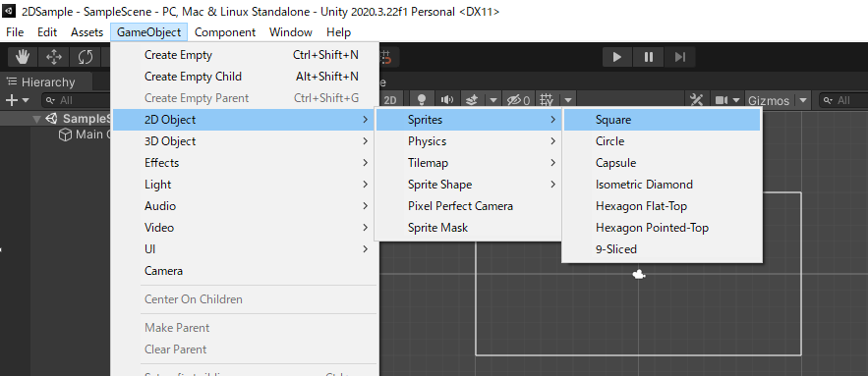Click the Unity logo in title bar
868x376 pixels.
pyautogui.click(x=9, y=11)
